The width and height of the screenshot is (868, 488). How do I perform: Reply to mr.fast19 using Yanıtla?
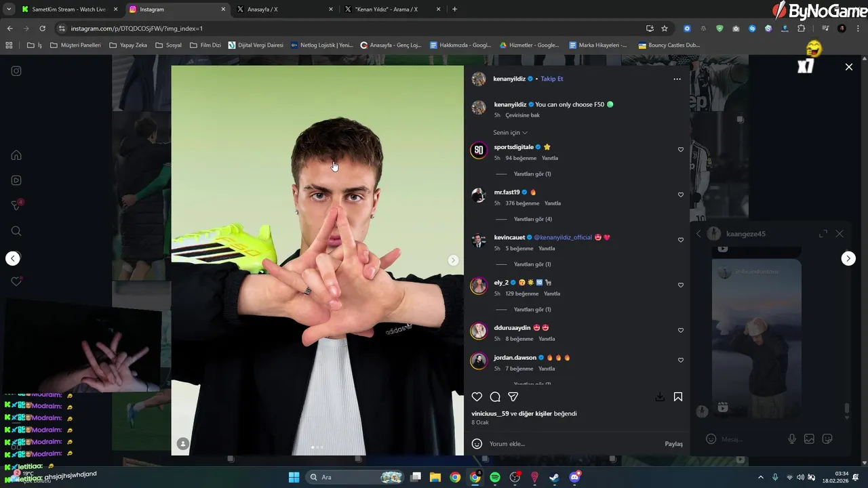[553, 203]
